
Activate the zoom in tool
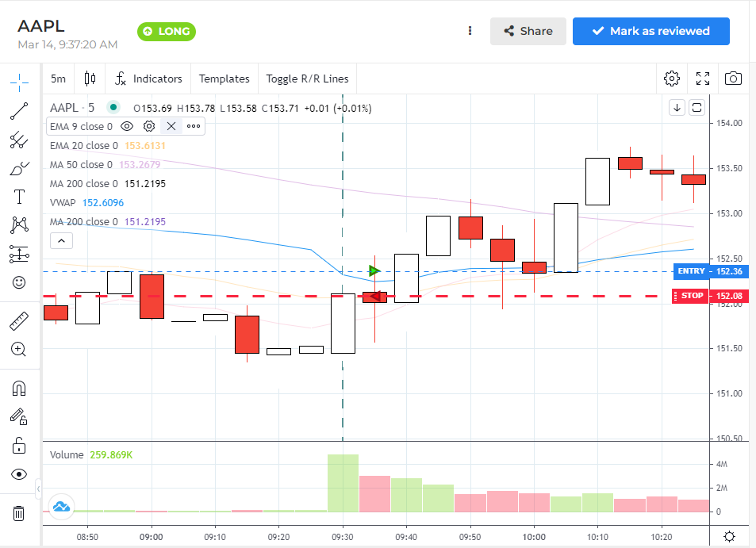pos(19,350)
